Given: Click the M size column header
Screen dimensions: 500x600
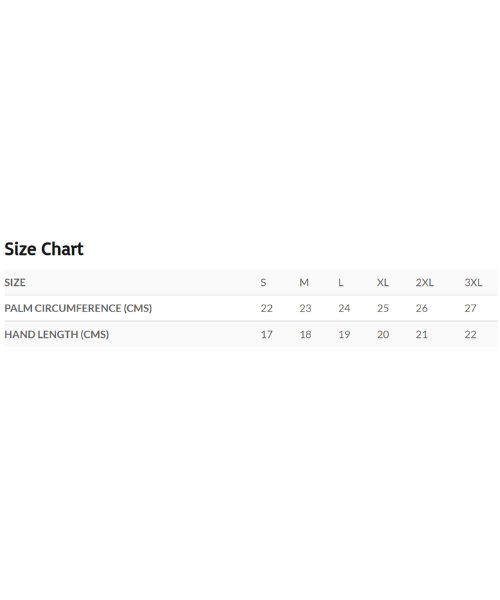Looking at the screenshot, I should coord(304,282).
